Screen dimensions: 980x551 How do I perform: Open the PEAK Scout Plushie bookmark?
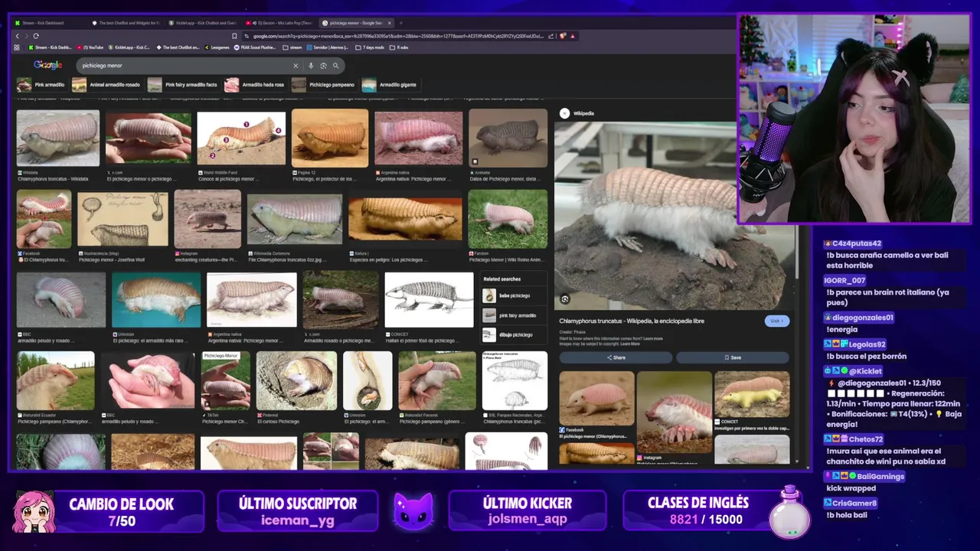point(255,47)
